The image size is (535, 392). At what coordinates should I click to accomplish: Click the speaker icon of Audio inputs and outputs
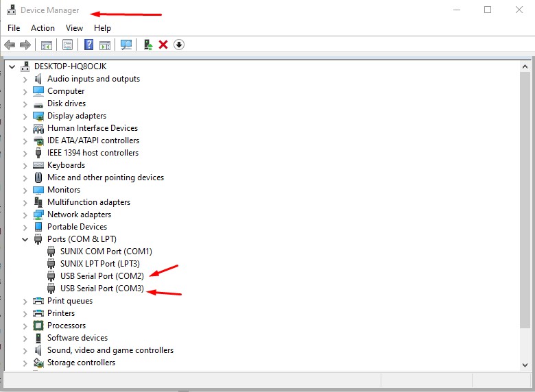pos(38,79)
